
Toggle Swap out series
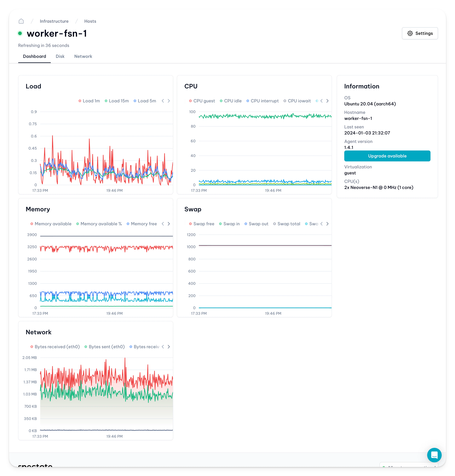click(256, 224)
